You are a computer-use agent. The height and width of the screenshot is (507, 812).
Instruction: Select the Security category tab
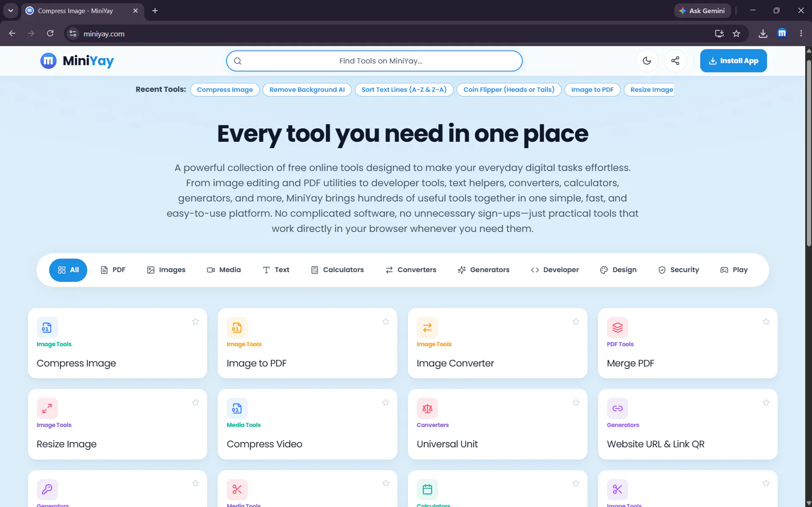pyautogui.click(x=678, y=270)
